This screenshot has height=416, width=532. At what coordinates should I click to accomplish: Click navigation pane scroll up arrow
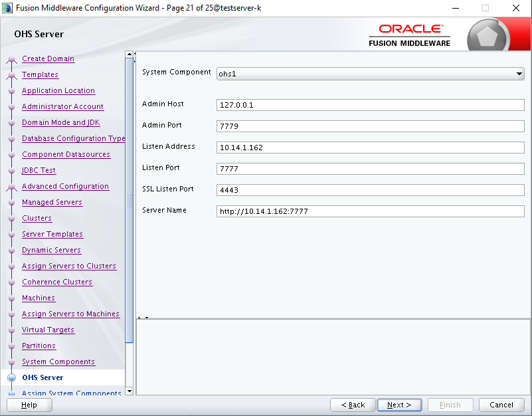tap(130, 54)
